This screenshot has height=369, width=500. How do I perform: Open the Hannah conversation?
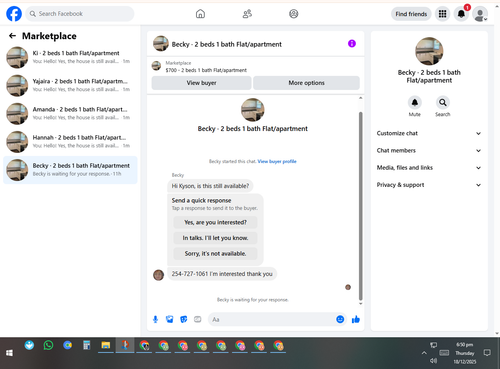[x=70, y=142]
